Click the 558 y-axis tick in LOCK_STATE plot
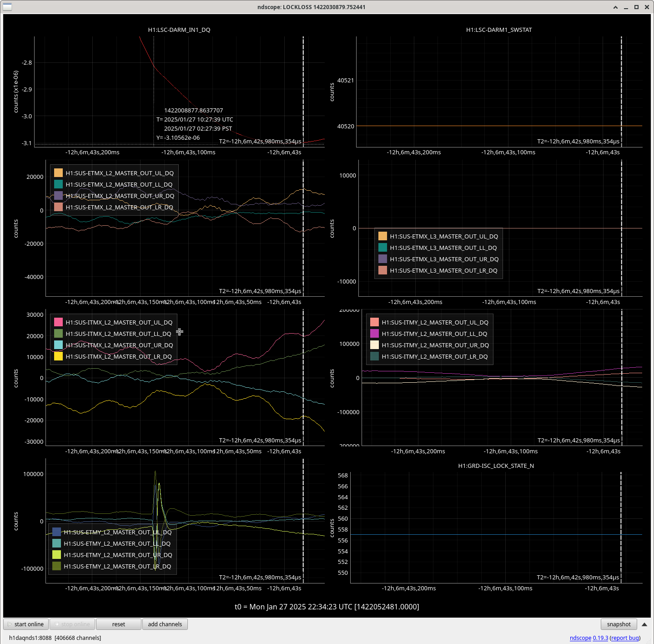The width and height of the screenshot is (654, 644). 343,529
